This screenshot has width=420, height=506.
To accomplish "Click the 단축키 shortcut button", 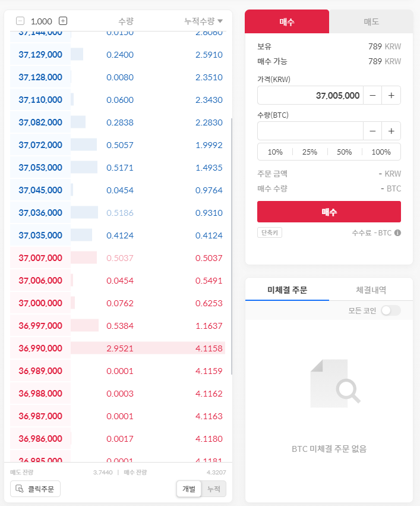I will point(269,232).
